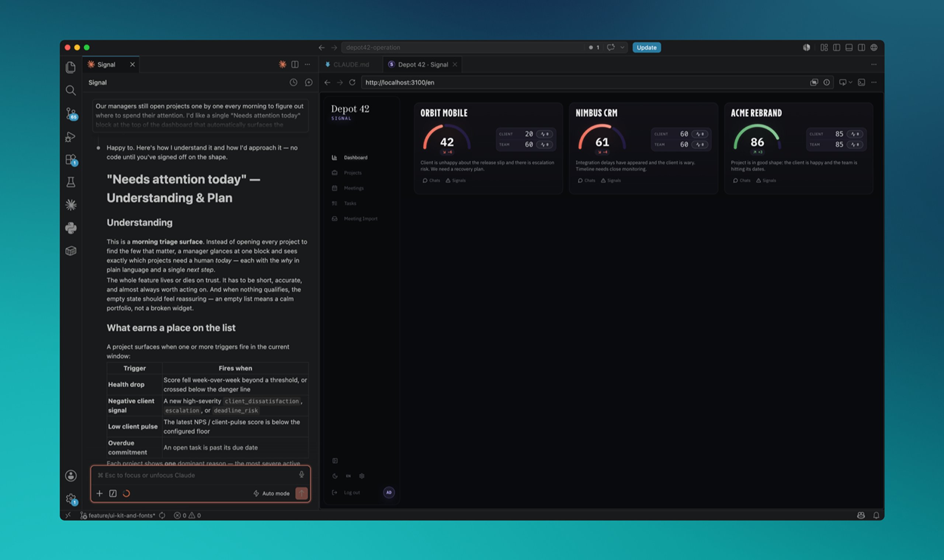Toggle dark mode moon in Depot 42
Image resolution: width=944 pixels, height=560 pixels.
tap(335, 476)
